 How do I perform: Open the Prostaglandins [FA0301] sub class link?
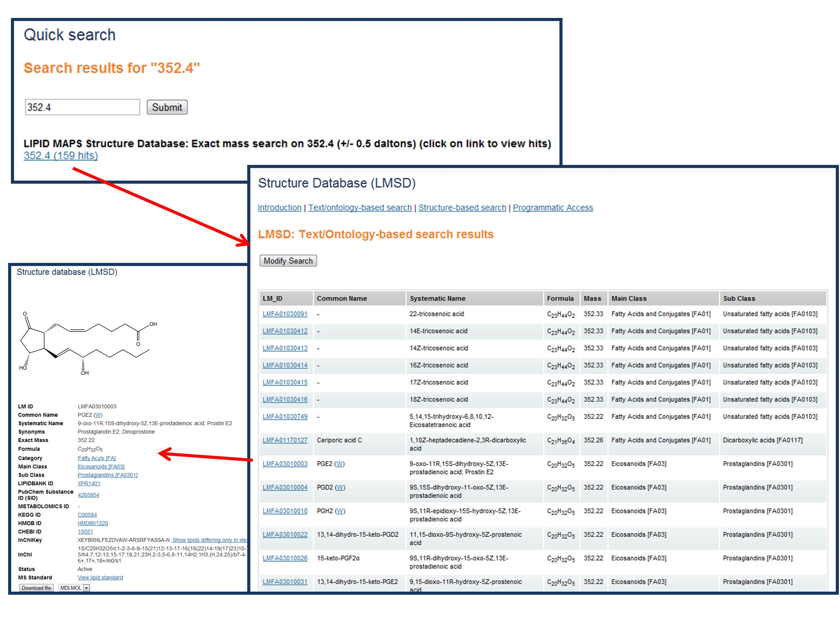pyautogui.click(x=108, y=475)
